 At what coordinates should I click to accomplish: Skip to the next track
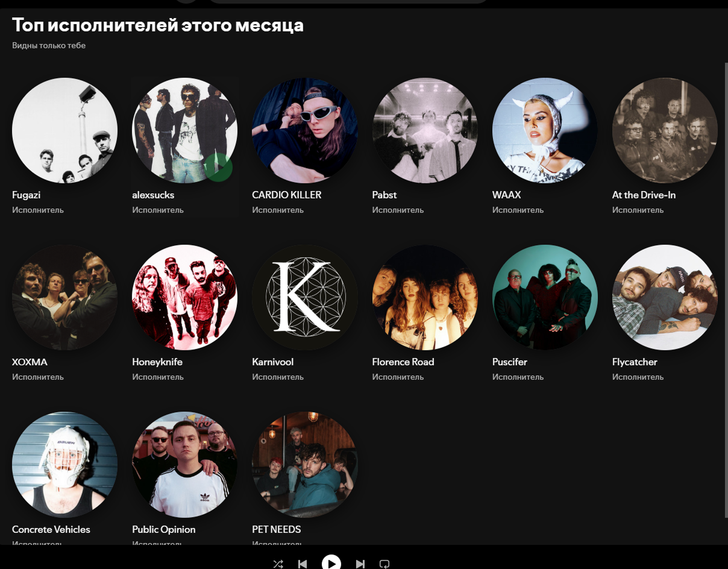360,564
